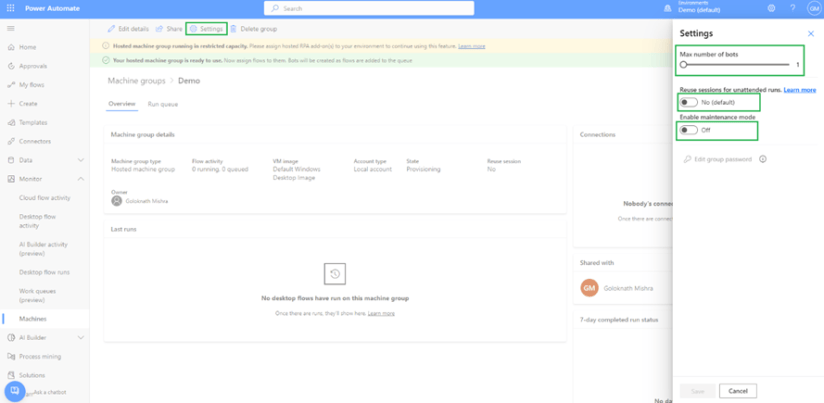Open the Ask a chatbot bubble
This screenshot has width=824, height=403.
tap(15, 391)
